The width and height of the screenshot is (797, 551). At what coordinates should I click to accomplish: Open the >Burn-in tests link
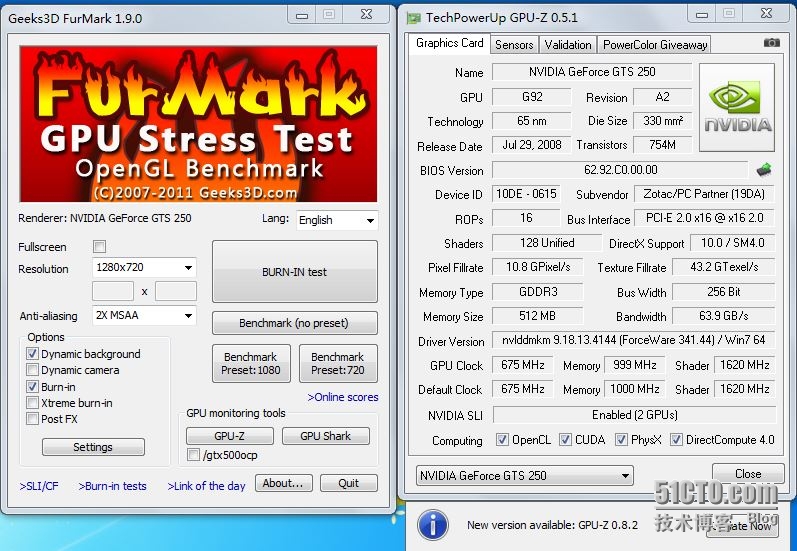coord(112,486)
